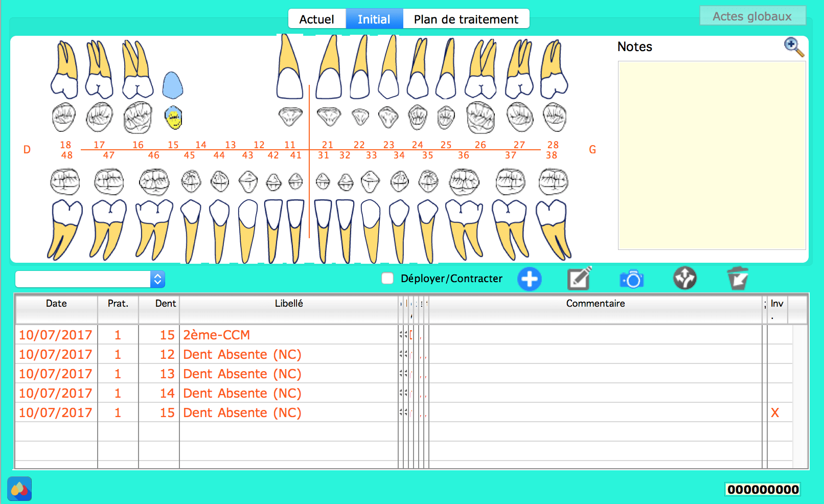824x504 pixels.
Task: Click the edit pencil icon
Action: click(x=579, y=279)
